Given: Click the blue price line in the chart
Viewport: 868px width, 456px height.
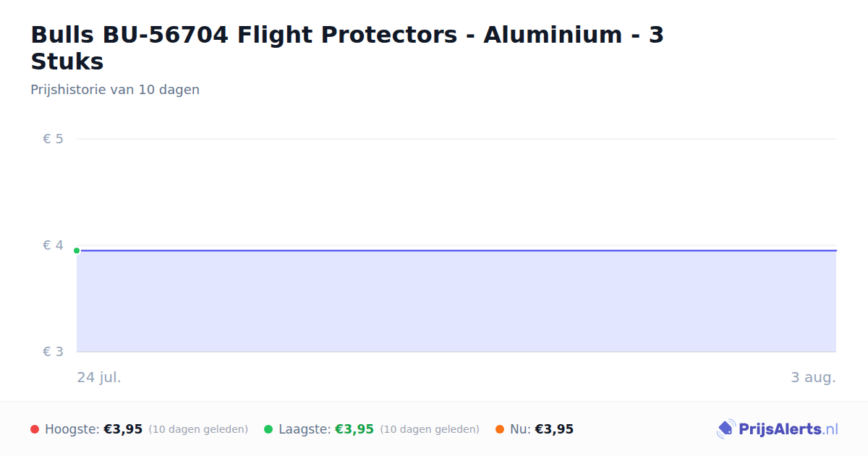Looking at the screenshot, I should click(x=456, y=250).
